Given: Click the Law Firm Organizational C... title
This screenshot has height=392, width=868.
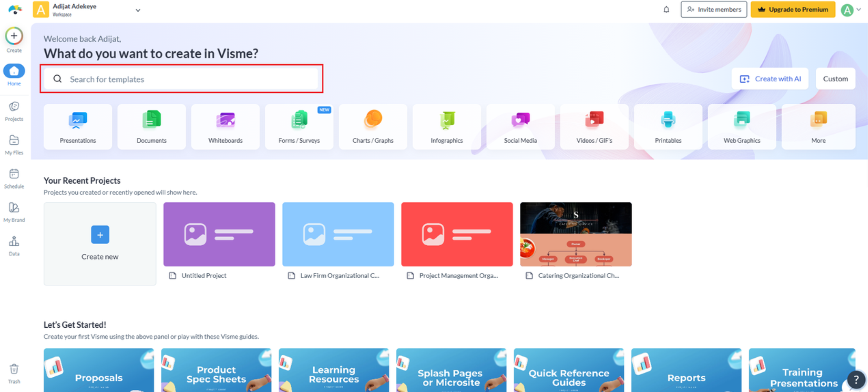Looking at the screenshot, I should (x=340, y=275).
